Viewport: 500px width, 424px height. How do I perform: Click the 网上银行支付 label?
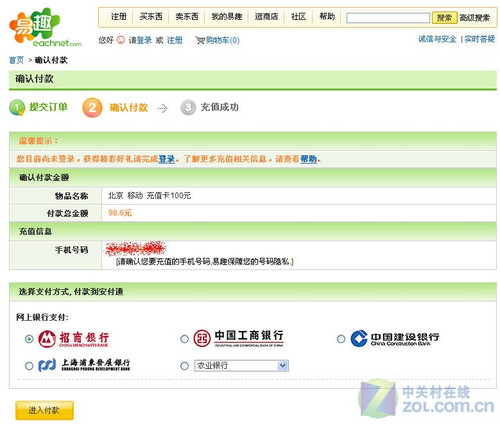click(42, 317)
